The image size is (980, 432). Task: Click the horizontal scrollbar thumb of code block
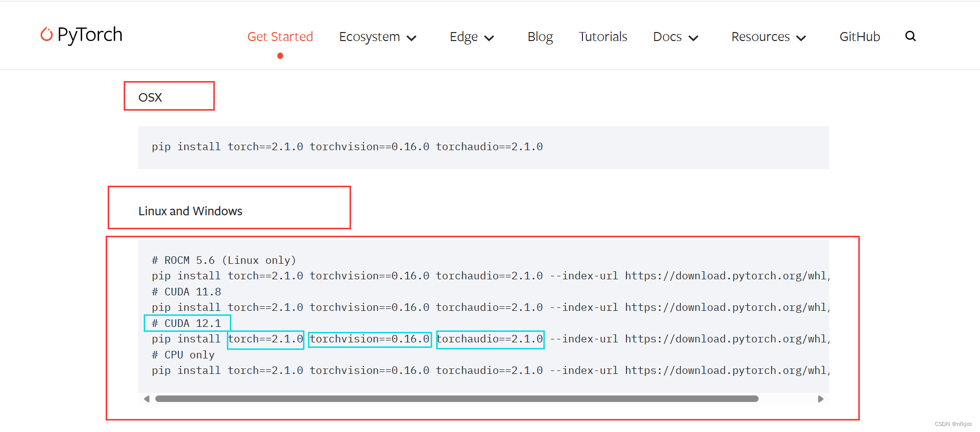coord(457,399)
